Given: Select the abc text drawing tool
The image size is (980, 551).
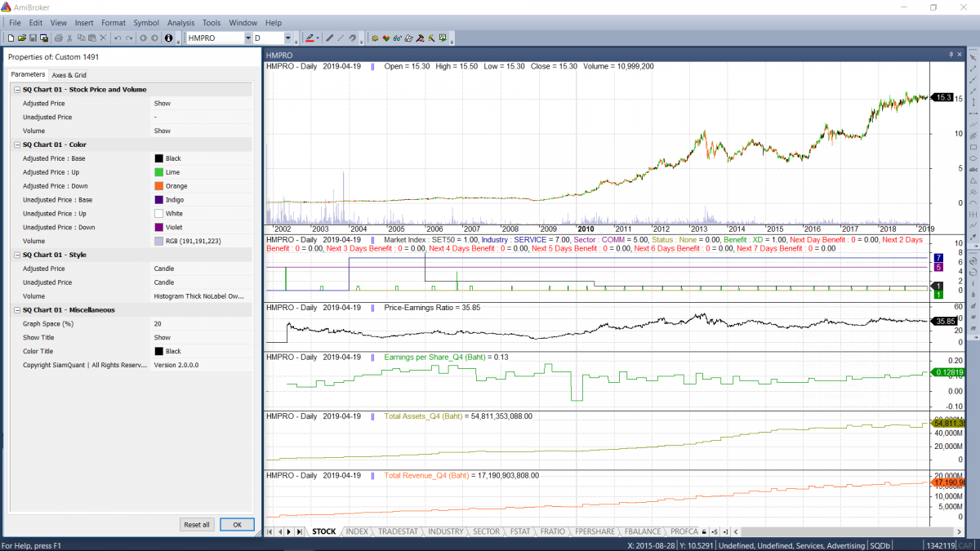Looking at the screenshot, I should click(973, 168).
